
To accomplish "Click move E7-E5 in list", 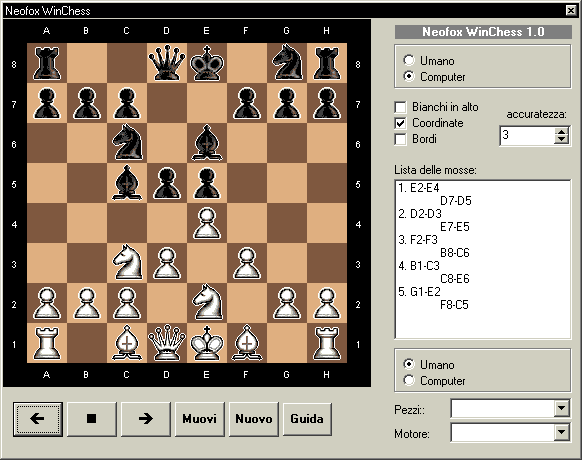I will tap(455, 227).
